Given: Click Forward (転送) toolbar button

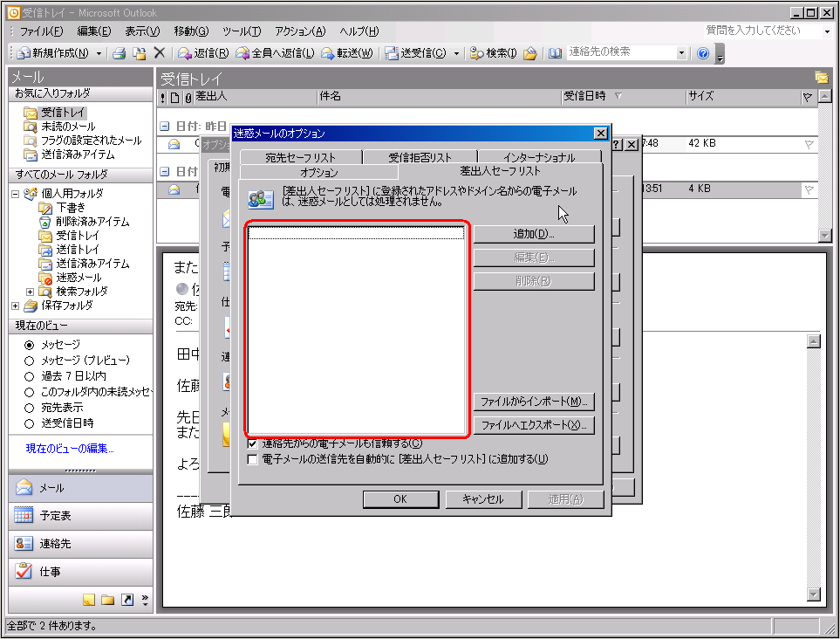Looking at the screenshot, I should point(346,53).
